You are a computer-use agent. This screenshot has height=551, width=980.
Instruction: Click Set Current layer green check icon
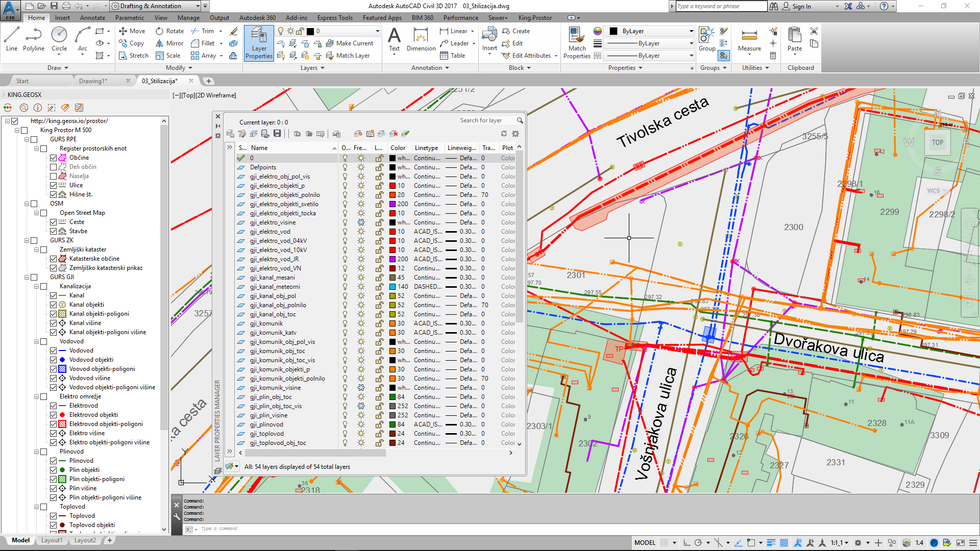[405, 134]
